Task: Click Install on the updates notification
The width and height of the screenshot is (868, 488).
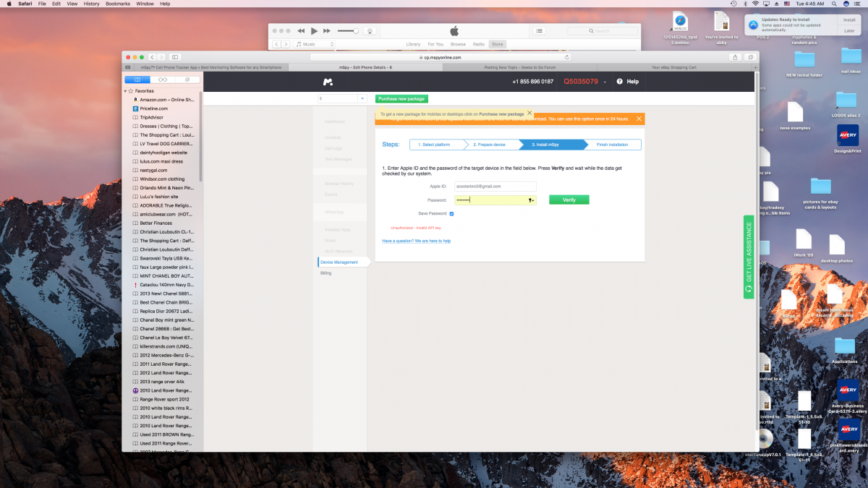Action: pyautogui.click(x=849, y=20)
